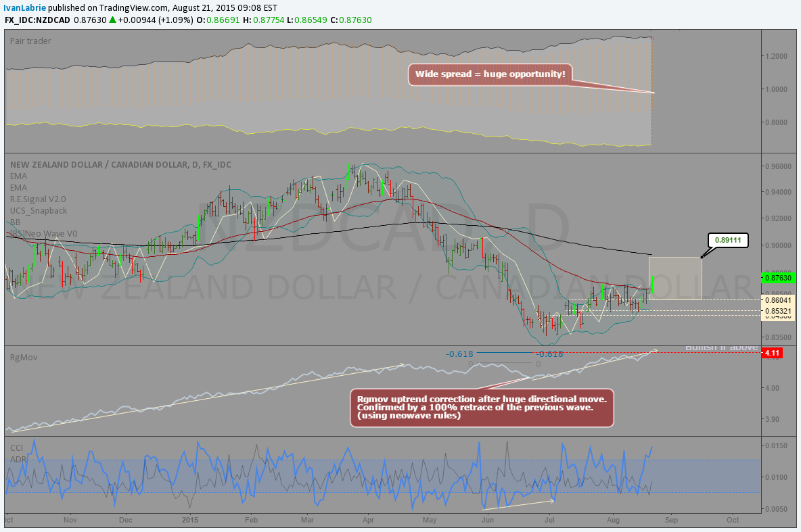Image resolution: width=801 pixels, height=532 pixels.
Task: Open the IvanLabrie author profile link
Action: tap(24, 7)
